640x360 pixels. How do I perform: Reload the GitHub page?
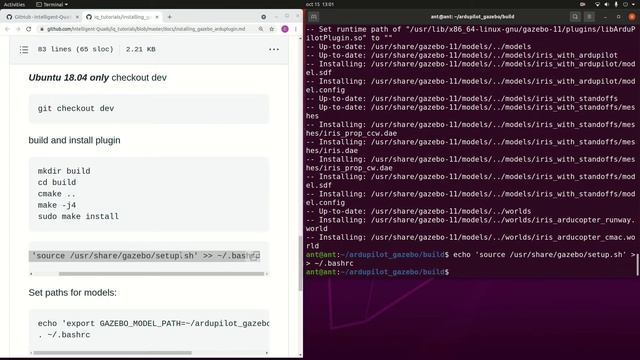coord(29,29)
